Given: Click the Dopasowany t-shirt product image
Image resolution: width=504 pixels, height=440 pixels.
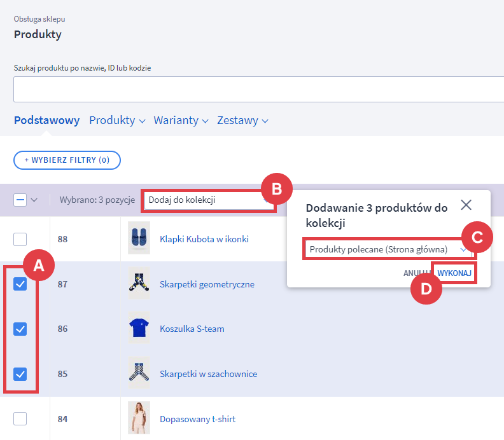Looking at the screenshot, I should click(x=139, y=418).
